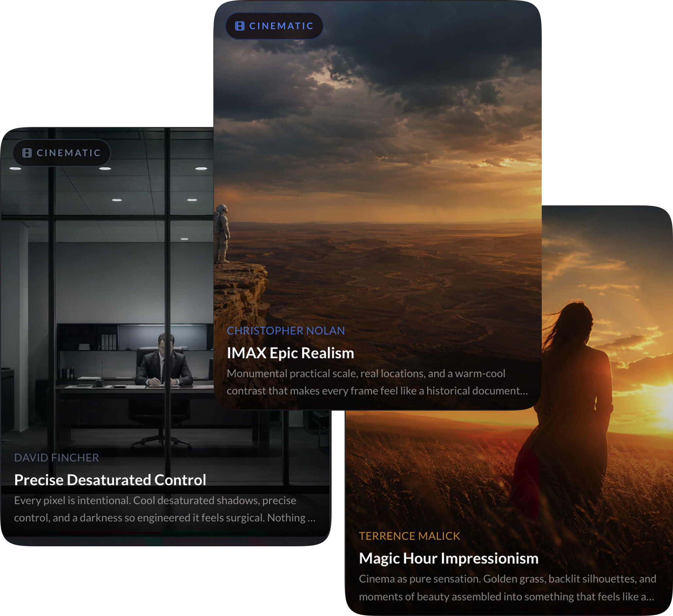This screenshot has width=673, height=616.
Task: Click the TERRENCE MALICK label
Action: point(410,536)
